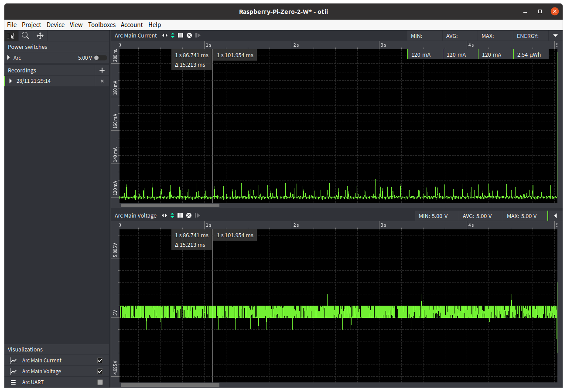This screenshot has width=567, height=392.
Task: Open the Help menu
Action: coord(154,25)
